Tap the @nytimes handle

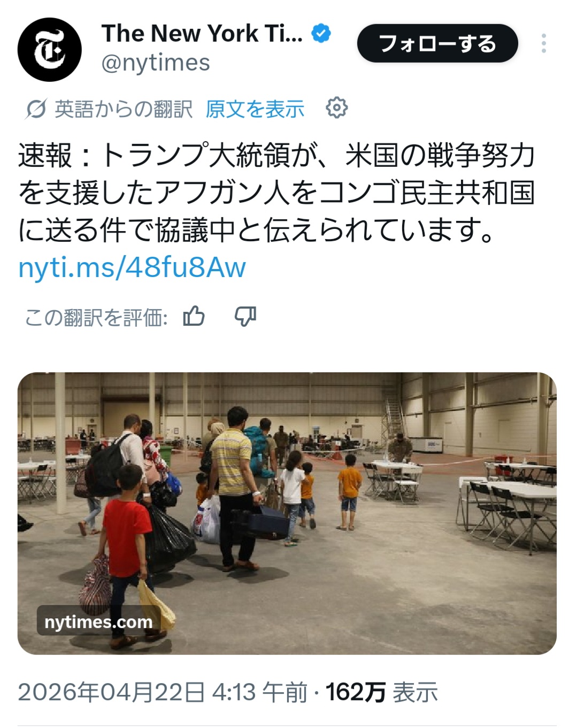click(x=156, y=63)
